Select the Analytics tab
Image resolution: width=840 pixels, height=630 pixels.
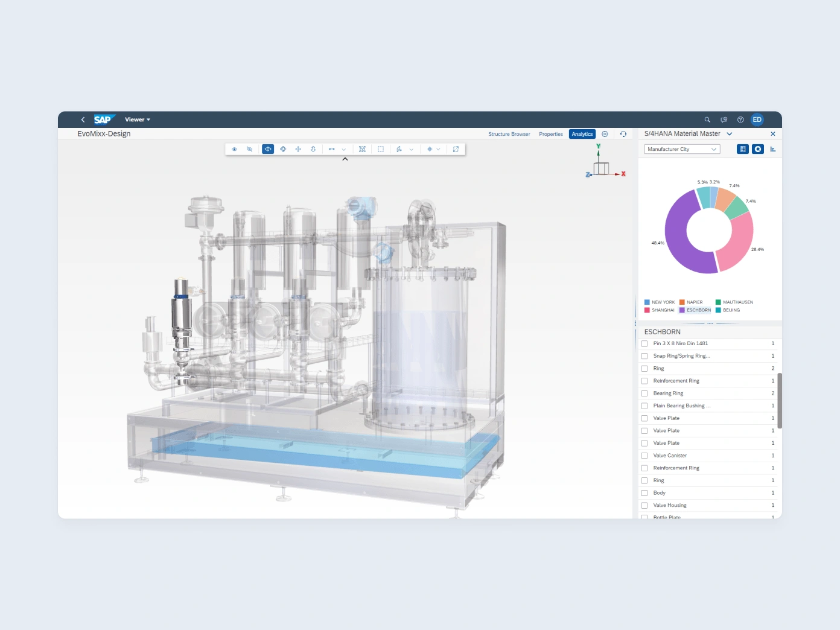[x=582, y=134]
